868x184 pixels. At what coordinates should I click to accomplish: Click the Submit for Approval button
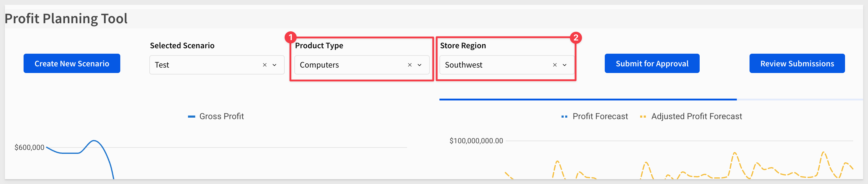click(652, 63)
